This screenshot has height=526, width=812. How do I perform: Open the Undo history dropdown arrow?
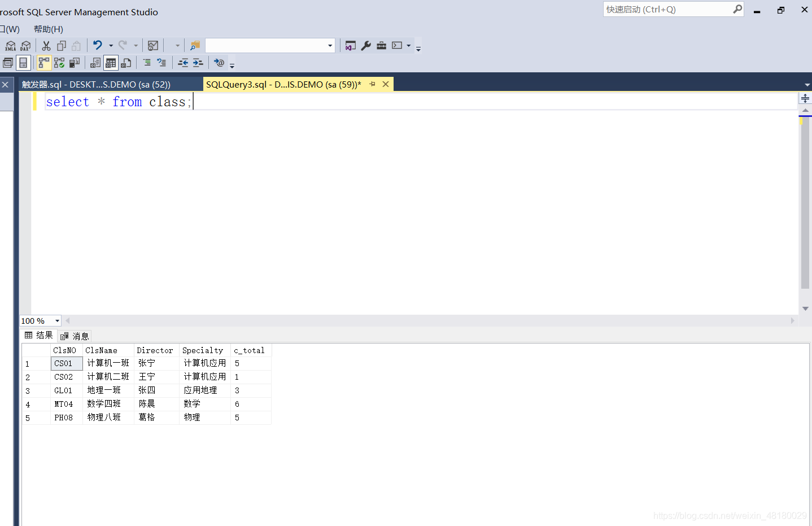click(111, 46)
